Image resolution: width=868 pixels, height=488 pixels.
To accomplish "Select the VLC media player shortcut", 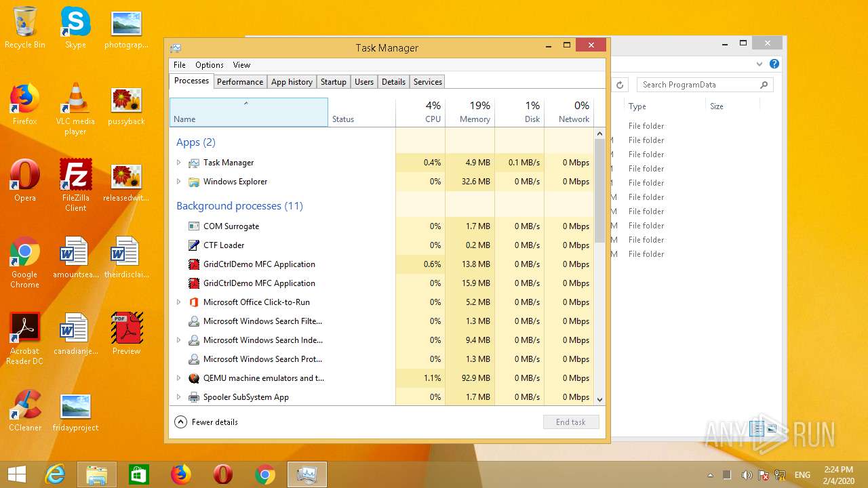I will [75, 108].
